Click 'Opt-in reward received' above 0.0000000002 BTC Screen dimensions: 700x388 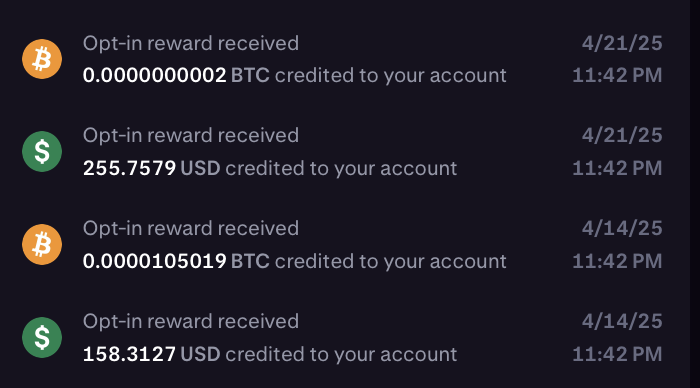click(191, 43)
